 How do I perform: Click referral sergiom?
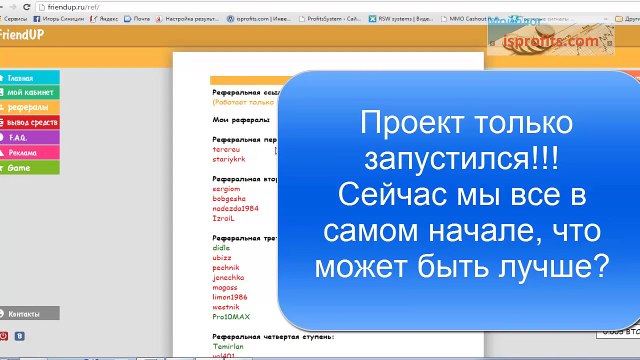226,189
